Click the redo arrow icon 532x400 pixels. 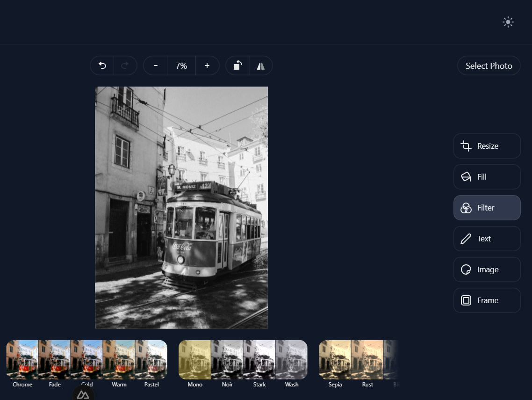tap(125, 66)
